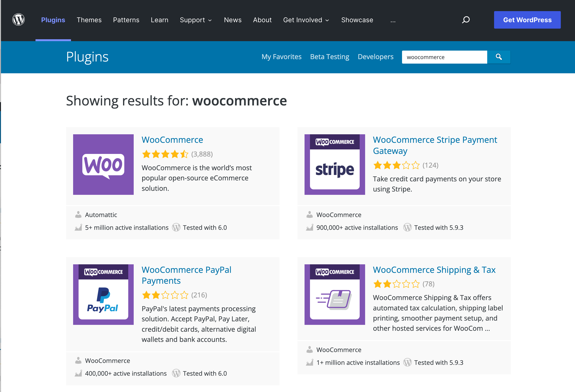This screenshot has width=575, height=392.
Task: Go to the Plugins nav tab
Action: 53,20
